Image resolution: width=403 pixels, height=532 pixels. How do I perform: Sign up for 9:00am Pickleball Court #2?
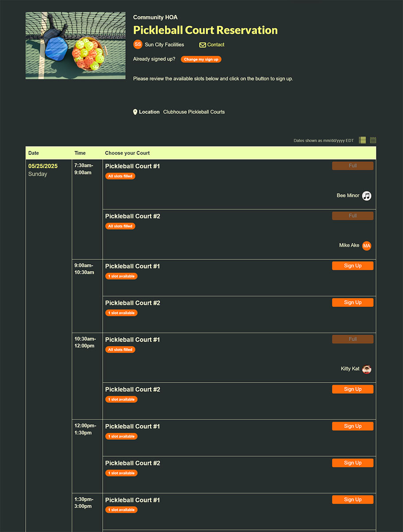353,302
